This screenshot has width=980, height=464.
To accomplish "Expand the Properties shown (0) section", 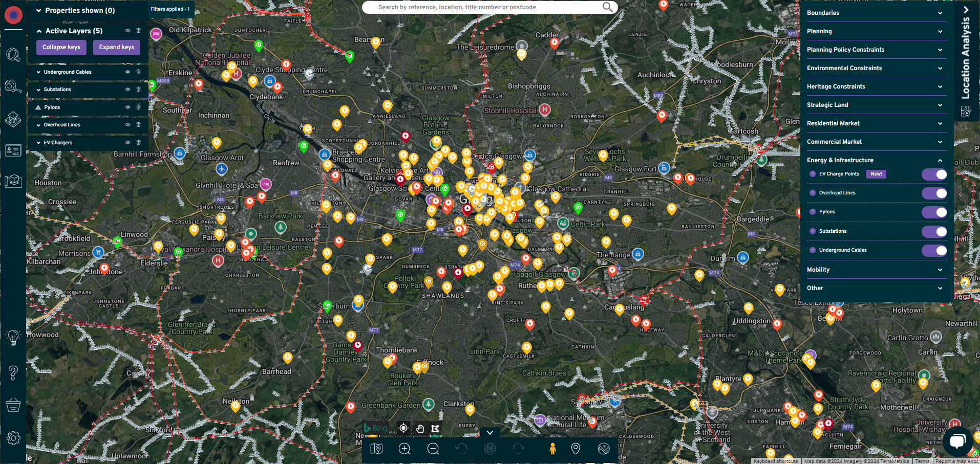I will tap(38, 10).
